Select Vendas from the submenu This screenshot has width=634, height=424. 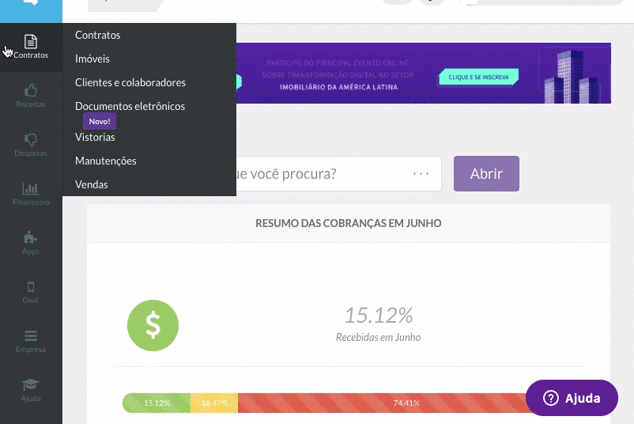point(92,185)
